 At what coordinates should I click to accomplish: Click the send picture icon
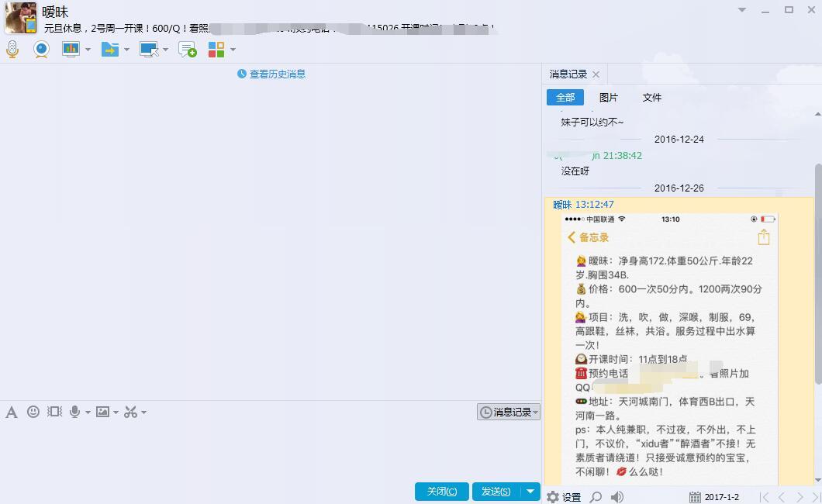click(x=102, y=412)
